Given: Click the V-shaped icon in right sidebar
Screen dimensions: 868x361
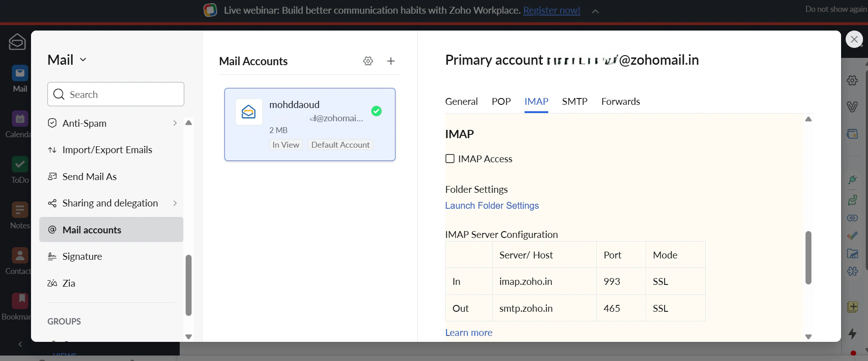Looking at the screenshot, I should tap(852, 107).
